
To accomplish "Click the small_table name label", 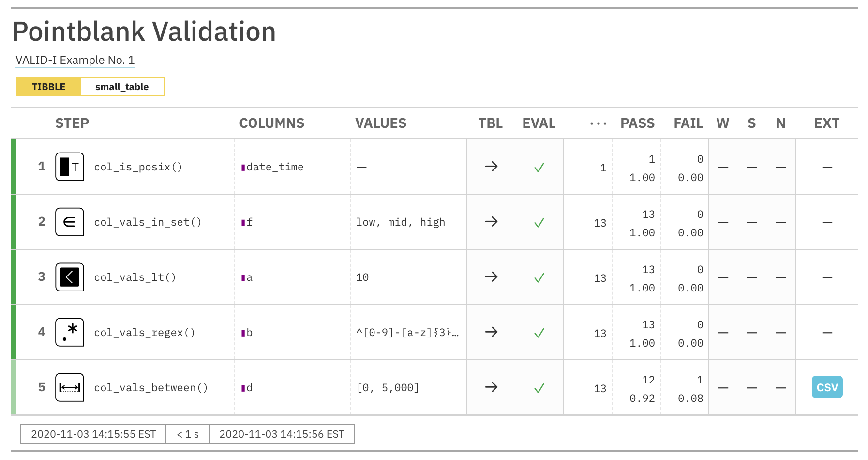I will 122,87.
